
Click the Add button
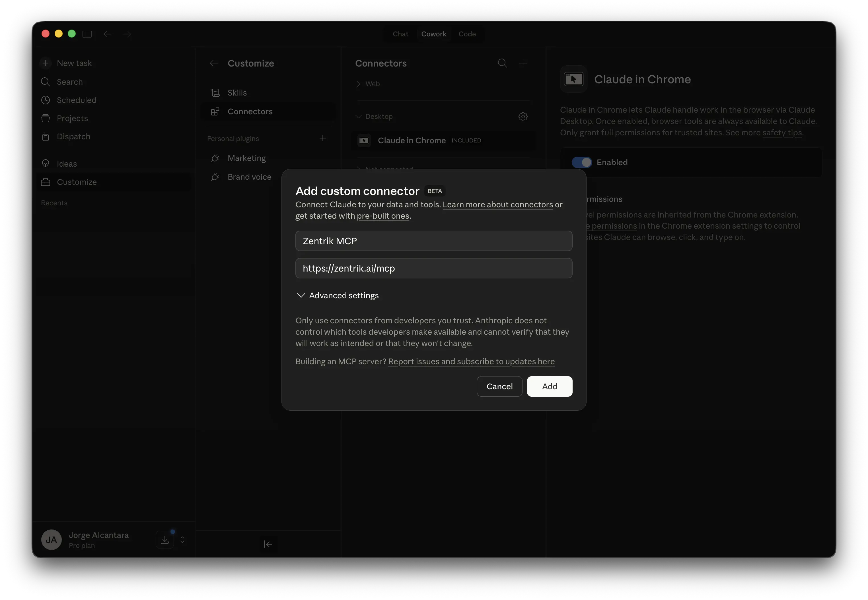[x=549, y=386]
